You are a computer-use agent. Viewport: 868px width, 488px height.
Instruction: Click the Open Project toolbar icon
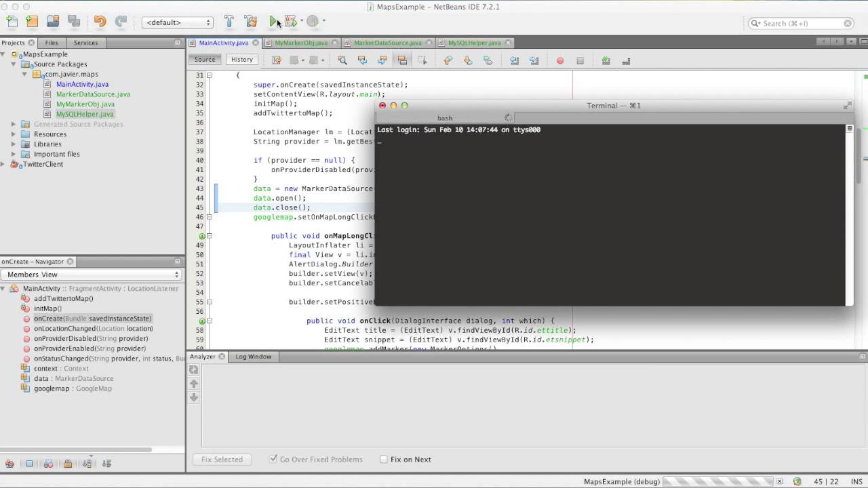[53, 22]
